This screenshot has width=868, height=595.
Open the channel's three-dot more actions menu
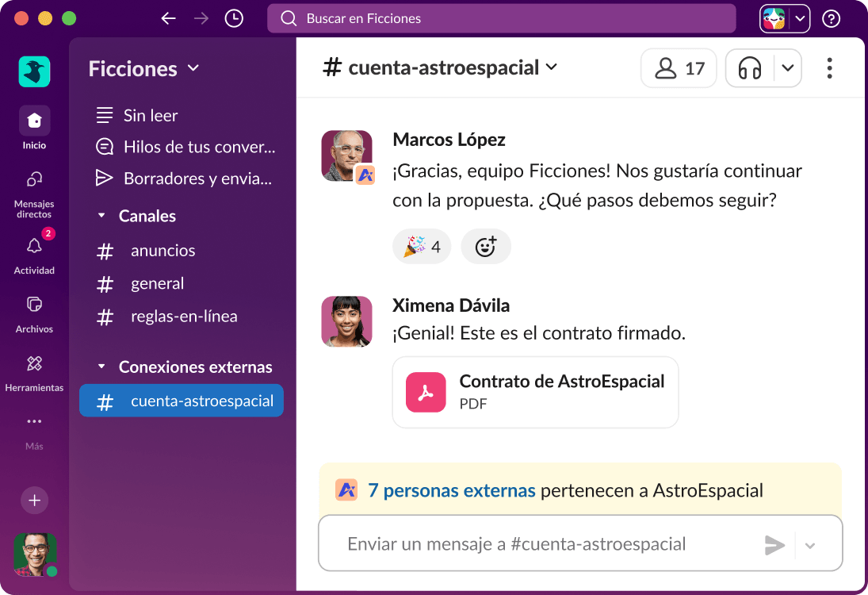[829, 68]
